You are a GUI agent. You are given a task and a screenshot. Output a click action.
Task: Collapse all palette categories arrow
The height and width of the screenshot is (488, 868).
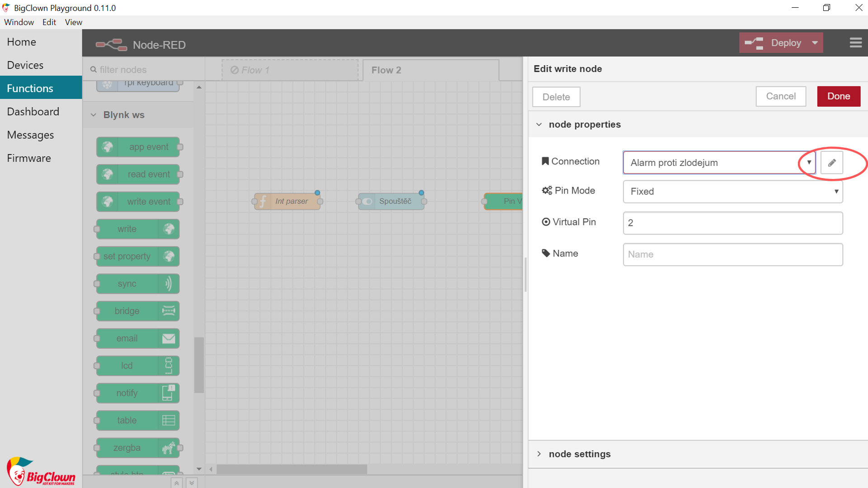pyautogui.click(x=177, y=483)
